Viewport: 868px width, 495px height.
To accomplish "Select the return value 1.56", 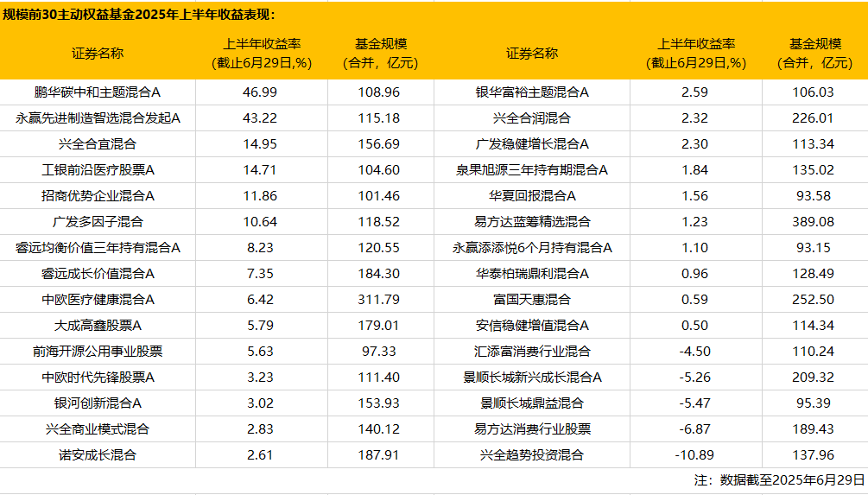I will tap(694, 197).
